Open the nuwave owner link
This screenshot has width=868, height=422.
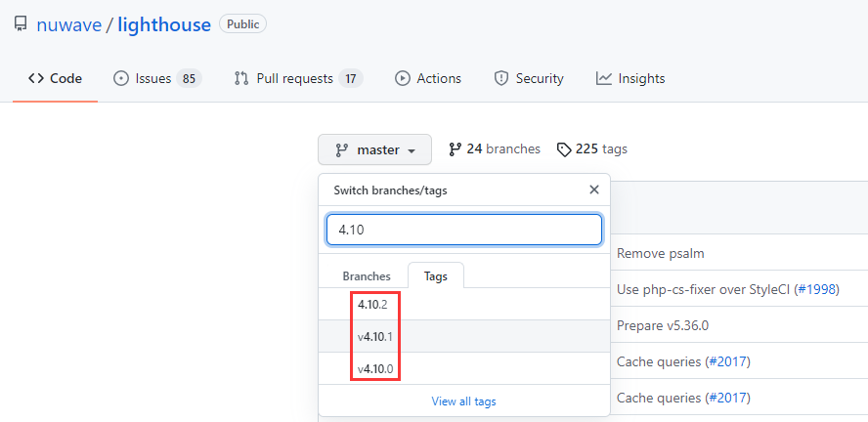pyautogui.click(x=68, y=24)
